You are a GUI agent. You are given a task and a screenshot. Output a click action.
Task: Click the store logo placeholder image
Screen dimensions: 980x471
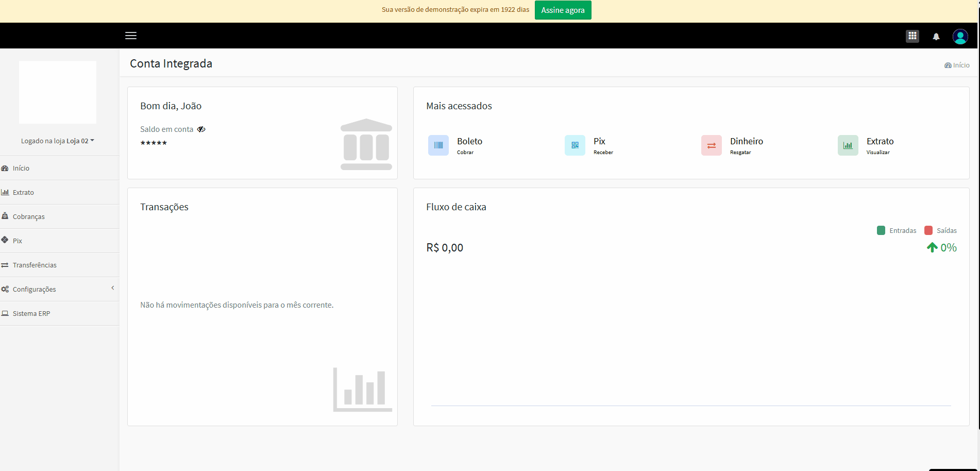click(x=58, y=92)
